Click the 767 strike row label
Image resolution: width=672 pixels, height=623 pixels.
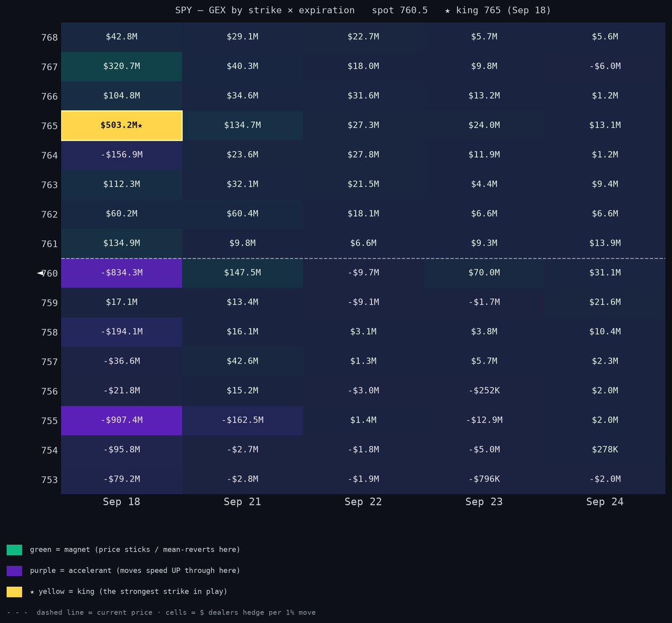[x=49, y=67]
